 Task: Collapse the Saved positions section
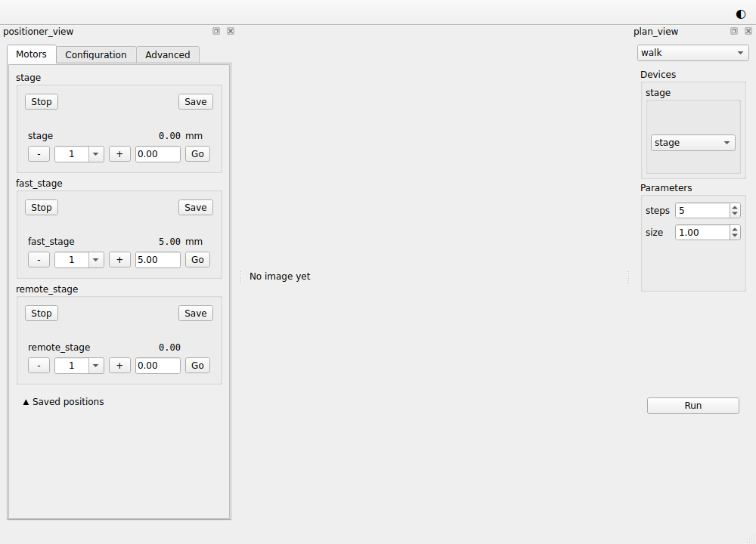click(x=64, y=402)
